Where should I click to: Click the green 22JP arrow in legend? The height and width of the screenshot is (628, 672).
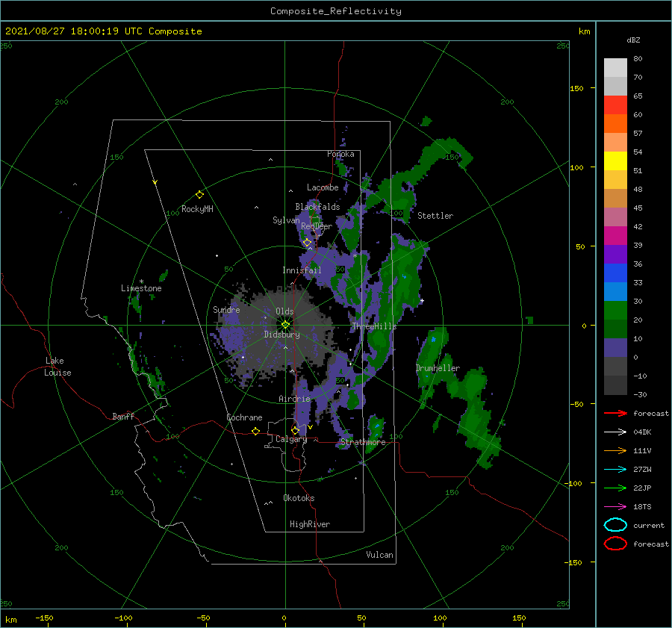615,488
